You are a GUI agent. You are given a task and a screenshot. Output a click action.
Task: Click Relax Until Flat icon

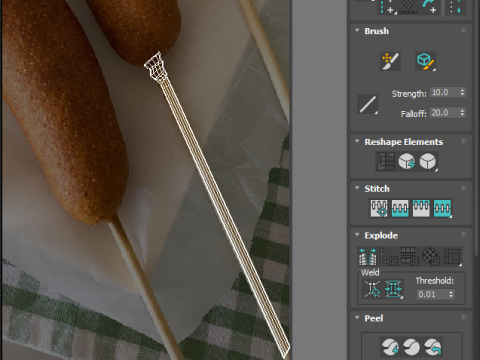406,162
